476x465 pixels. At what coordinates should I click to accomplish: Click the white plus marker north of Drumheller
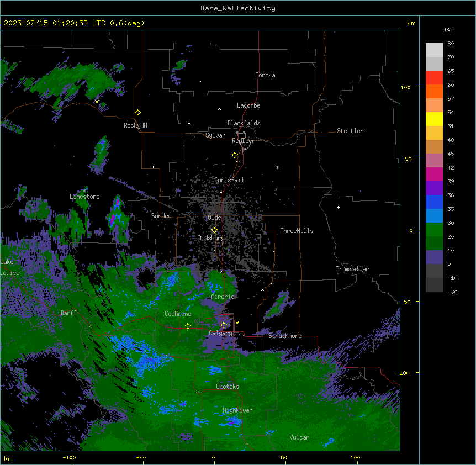point(338,207)
